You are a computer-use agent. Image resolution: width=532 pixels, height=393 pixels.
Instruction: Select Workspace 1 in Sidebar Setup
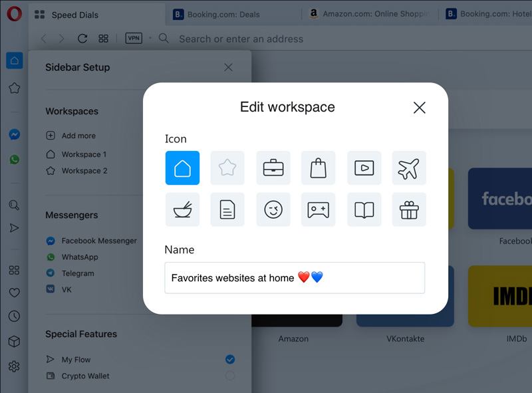tap(76, 154)
